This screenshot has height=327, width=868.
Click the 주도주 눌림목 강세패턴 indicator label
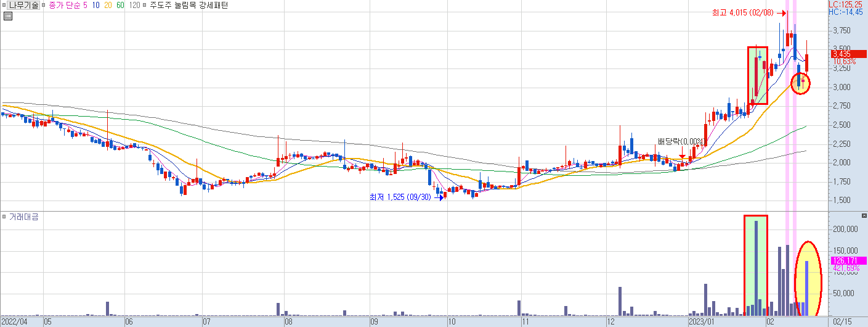tap(189, 5)
